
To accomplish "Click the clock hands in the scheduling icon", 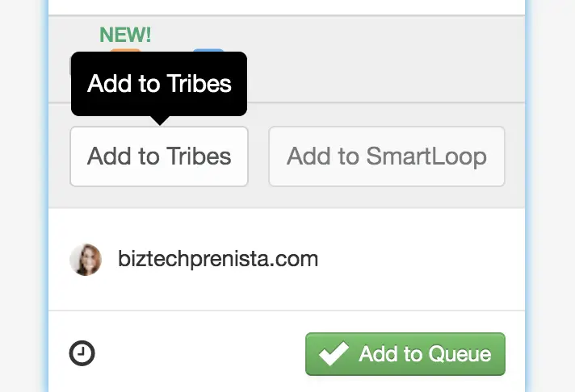I will click(x=82, y=352).
